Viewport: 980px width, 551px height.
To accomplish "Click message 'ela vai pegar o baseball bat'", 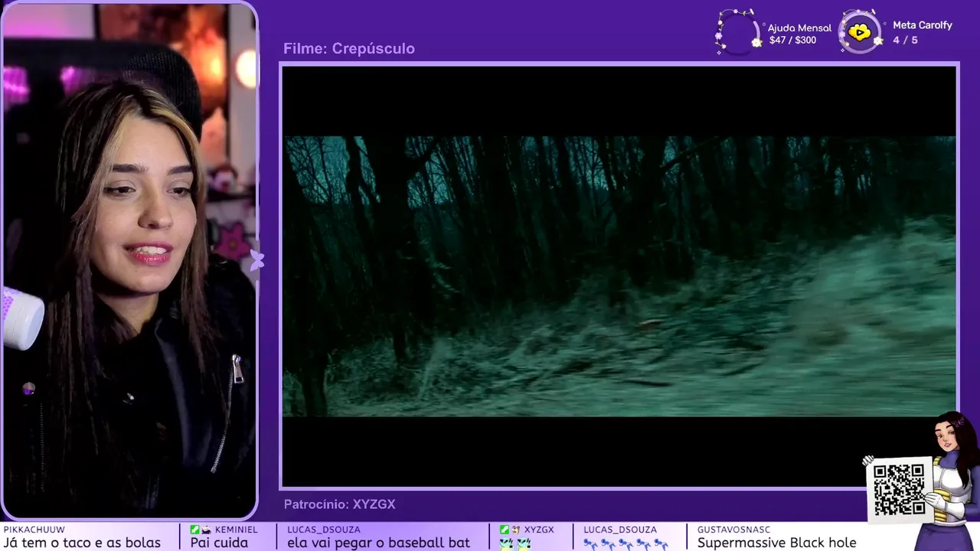I will coord(379,543).
